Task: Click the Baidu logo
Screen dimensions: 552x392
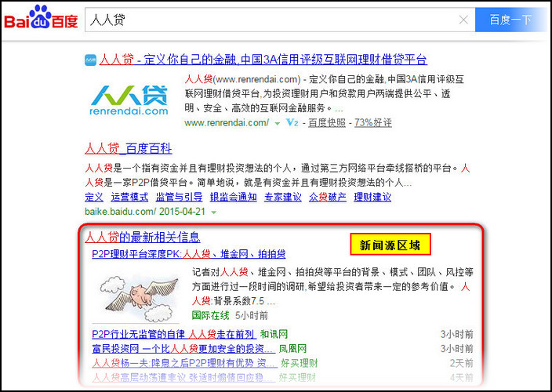Action: pos(41,17)
